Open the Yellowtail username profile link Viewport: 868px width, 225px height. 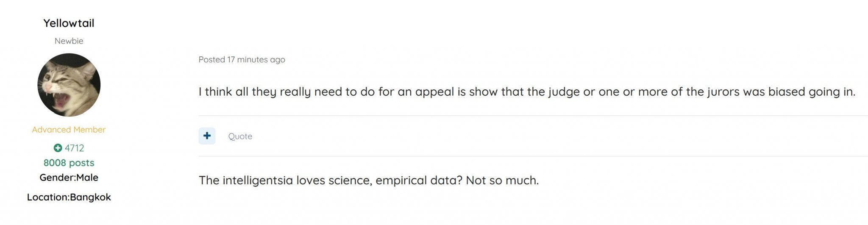click(x=69, y=23)
